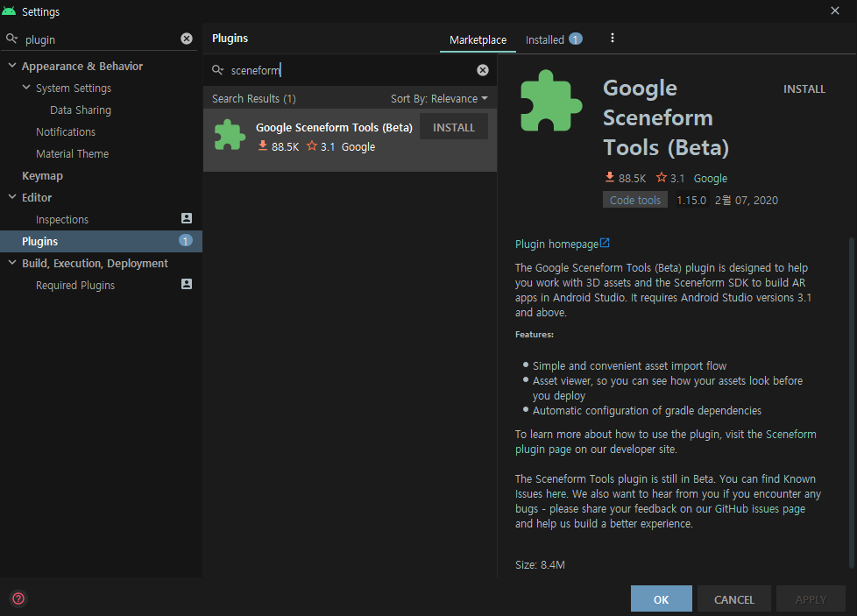This screenshot has width=857, height=616.
Task: Clear the settings search field
Action: tap(187, 39)
